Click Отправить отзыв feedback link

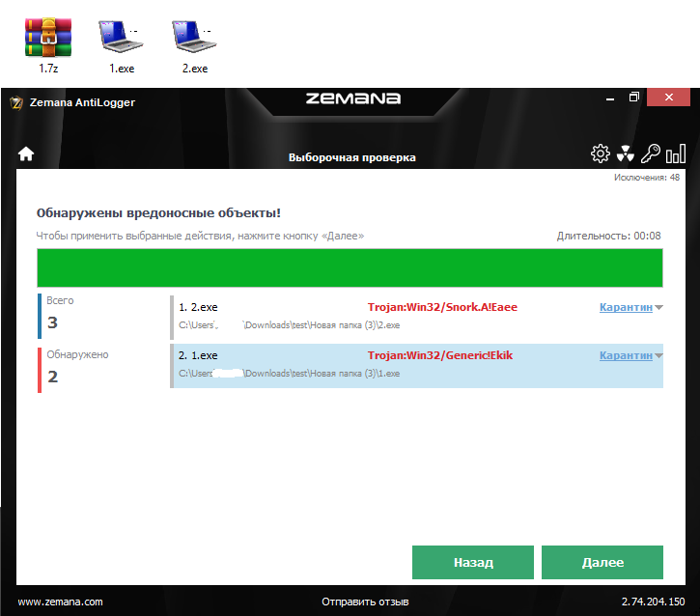(x=365, y=602)
